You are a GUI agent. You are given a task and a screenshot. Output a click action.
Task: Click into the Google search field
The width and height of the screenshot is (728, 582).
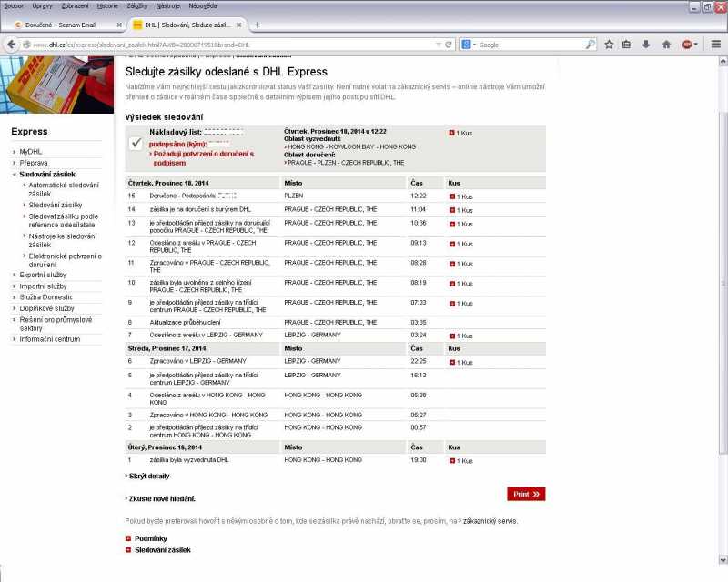click(x=528, y=45)
